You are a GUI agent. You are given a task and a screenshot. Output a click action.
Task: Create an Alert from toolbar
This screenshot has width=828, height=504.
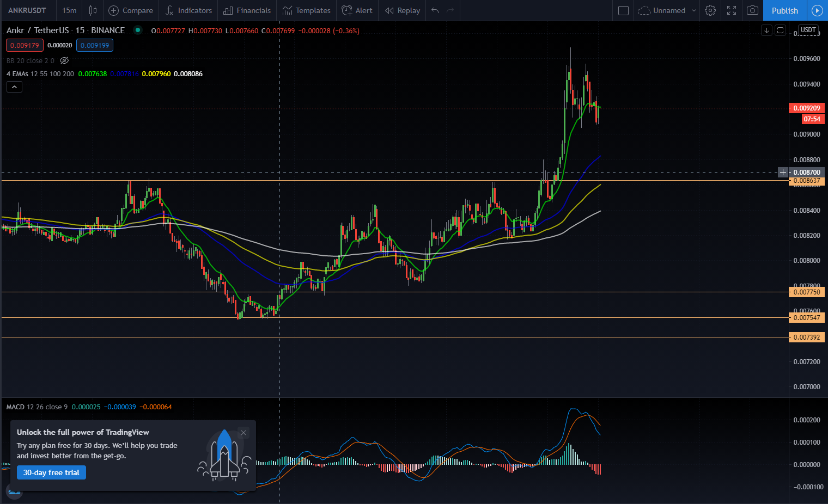click(x=357, y=10)
